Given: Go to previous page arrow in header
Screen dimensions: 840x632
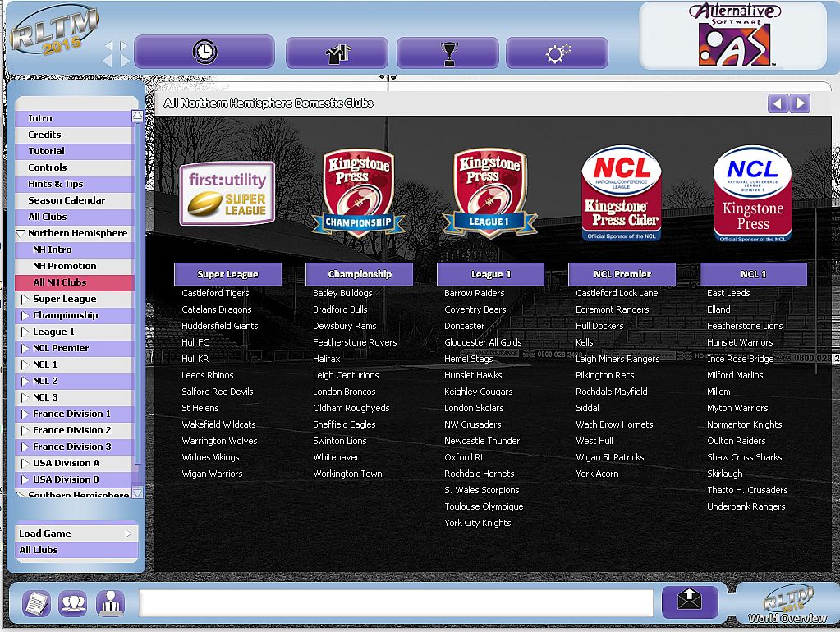Looking at the screenshot, I should (778, 103).
